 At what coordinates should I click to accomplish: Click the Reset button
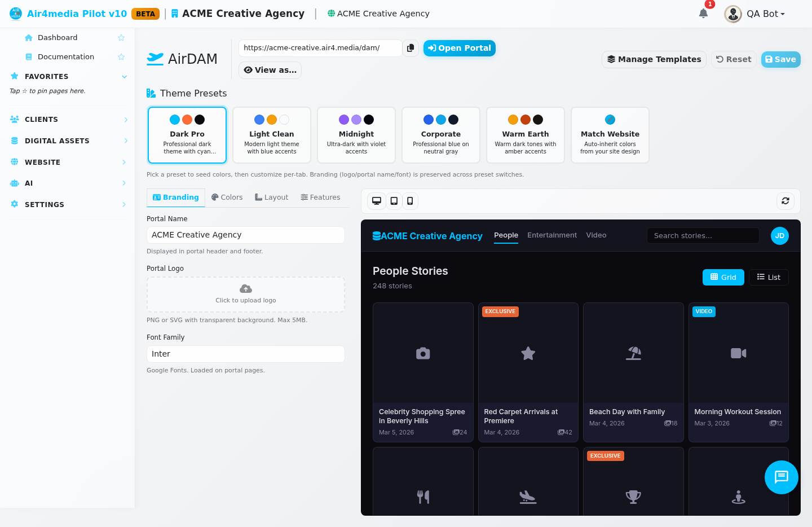click(x=734, y=59)
